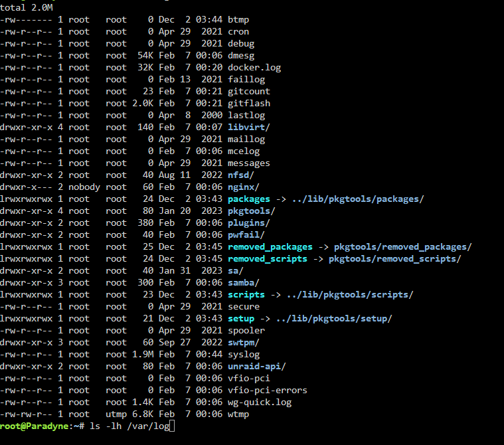504x445 pixels.
Task: Select the -rw------- permissions of btmp
Action: point(27,20)
